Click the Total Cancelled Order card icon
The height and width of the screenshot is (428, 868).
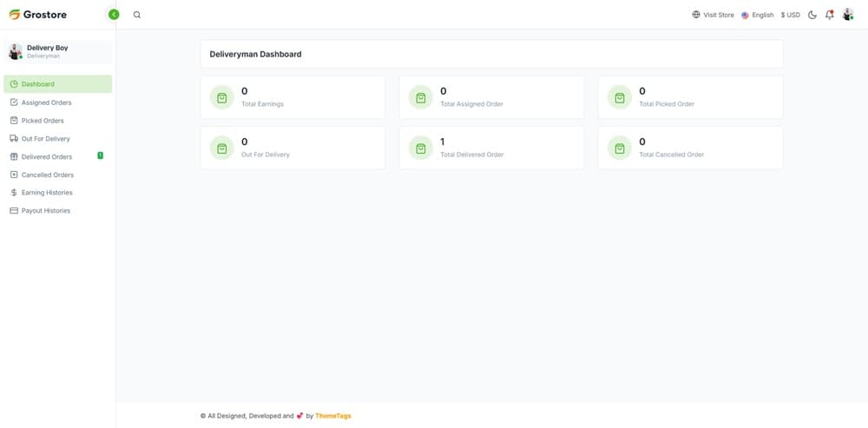pos(620,148)
